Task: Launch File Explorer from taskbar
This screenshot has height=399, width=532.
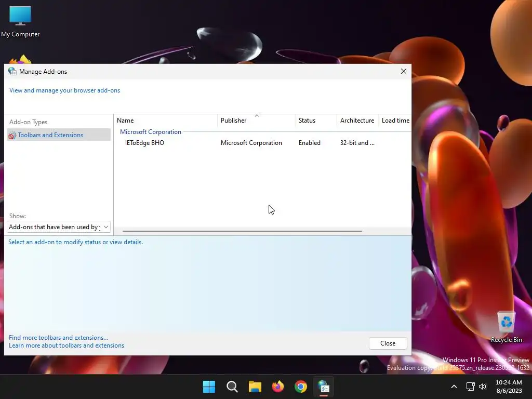Action: point(255,387)
